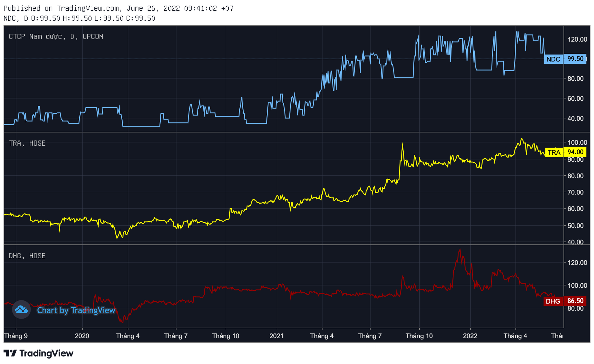
Task: Click the DHG 86.50 price value
Action: (575, 301)
